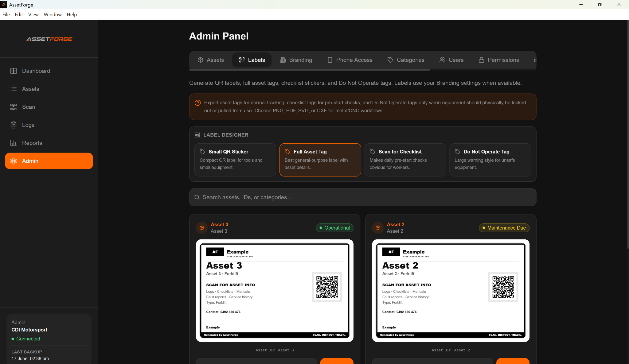The height and width of the screenshot is (364, 629).
Task: Open the Branding tab
Action: coord(296,60)
